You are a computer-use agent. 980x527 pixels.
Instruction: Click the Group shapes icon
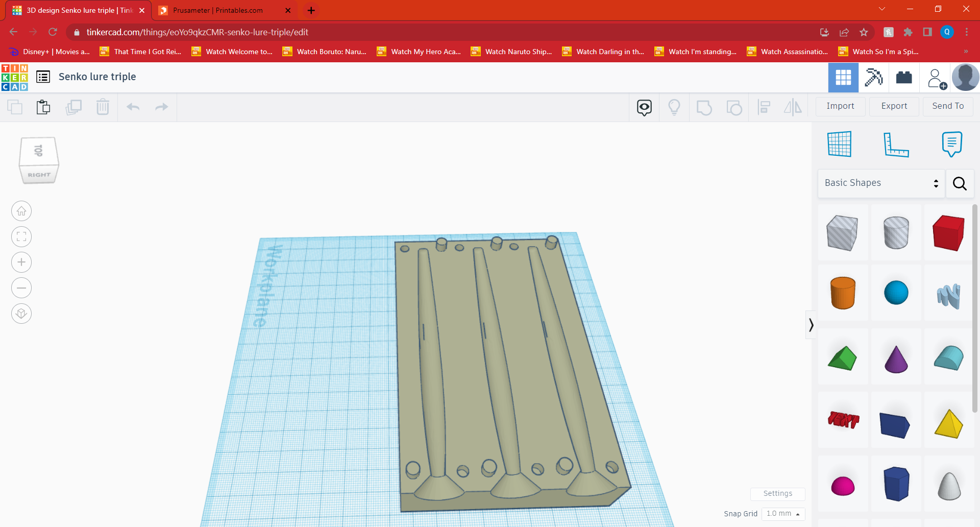click(704, 108)
